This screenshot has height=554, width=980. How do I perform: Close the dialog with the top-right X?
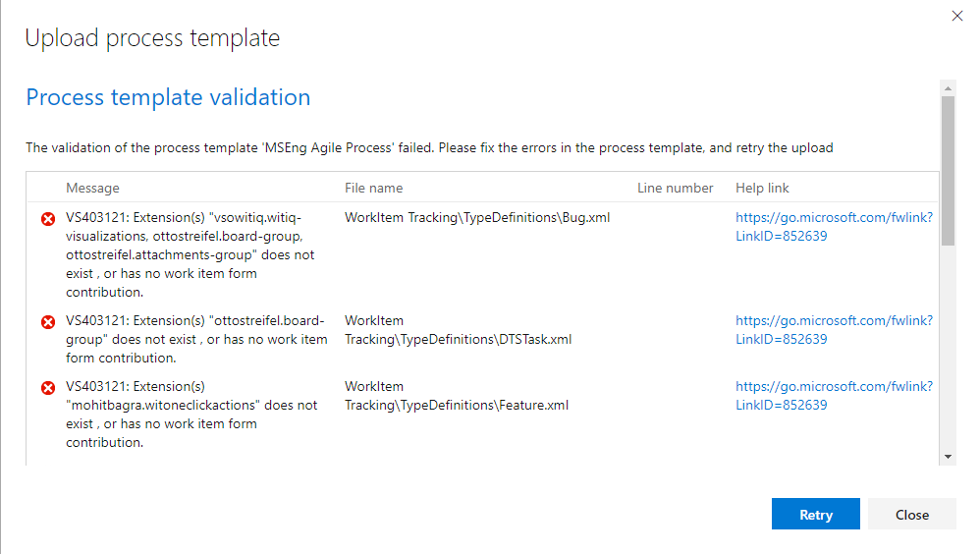[957, 16]
